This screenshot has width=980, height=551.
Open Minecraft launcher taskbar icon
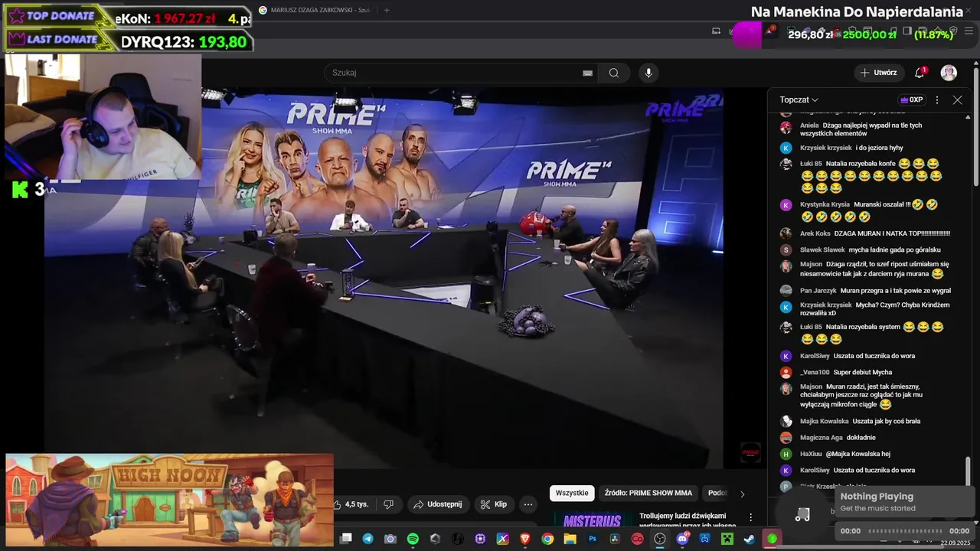pos(727,539)
